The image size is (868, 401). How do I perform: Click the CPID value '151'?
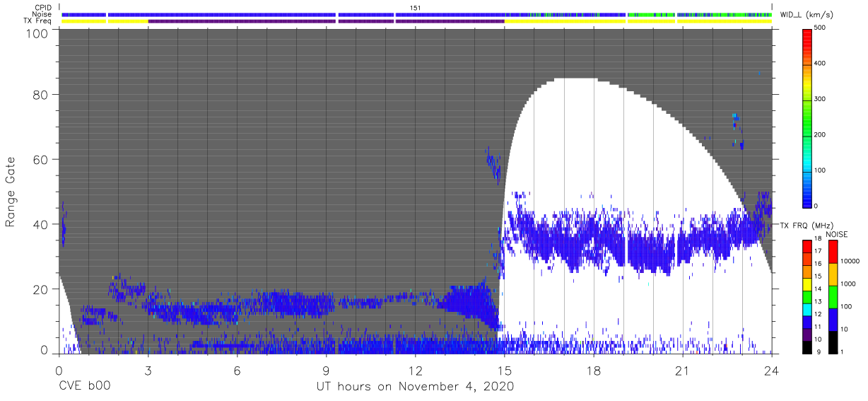(415, 8)
